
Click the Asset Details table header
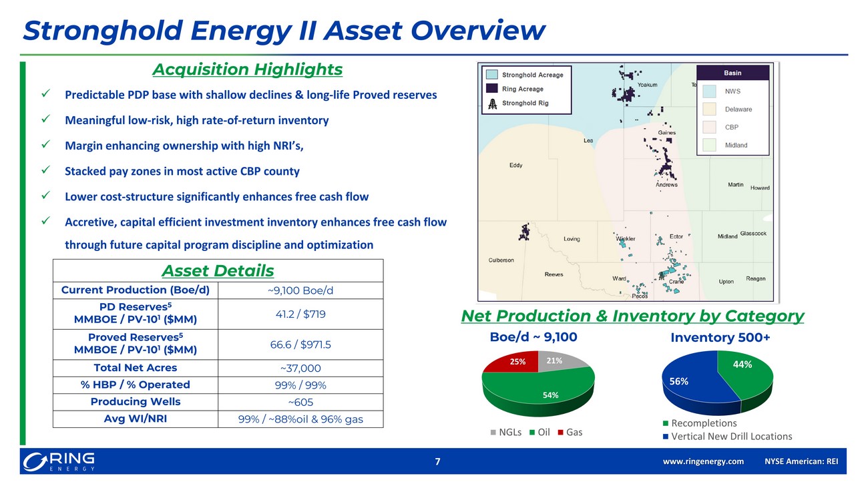click(218, 270)
